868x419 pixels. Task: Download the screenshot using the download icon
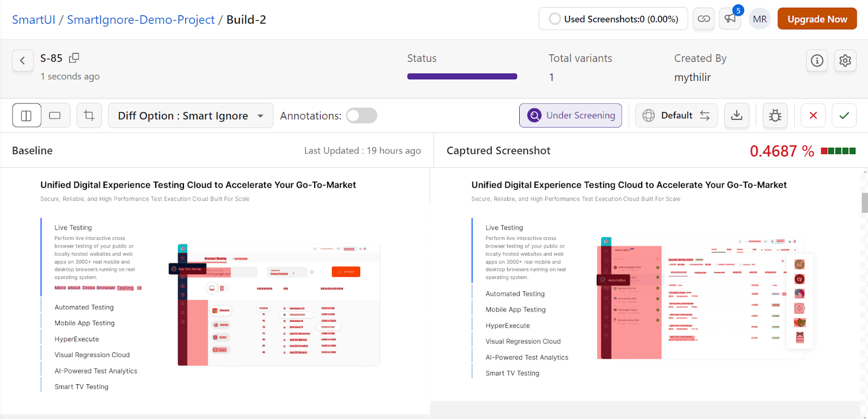[737, 116]
